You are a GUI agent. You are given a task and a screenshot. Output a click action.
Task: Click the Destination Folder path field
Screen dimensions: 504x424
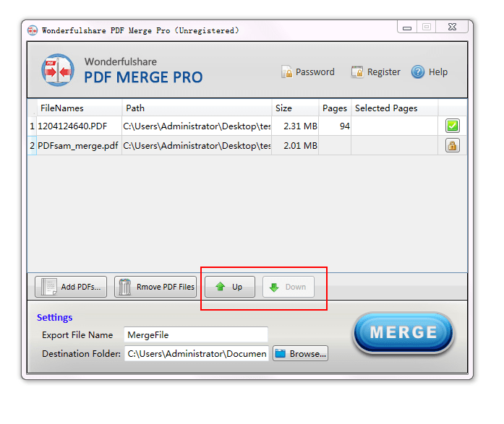pos(197,353)
